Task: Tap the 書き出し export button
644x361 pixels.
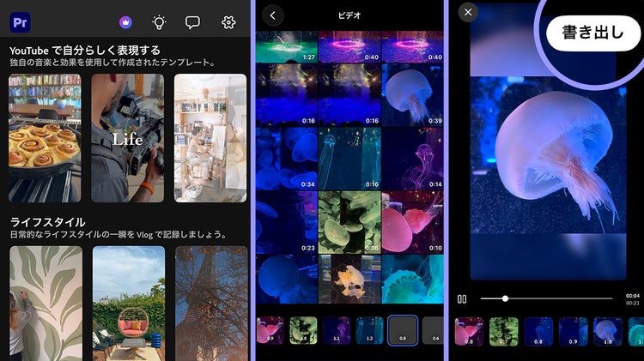Action: tap(593, 33)
